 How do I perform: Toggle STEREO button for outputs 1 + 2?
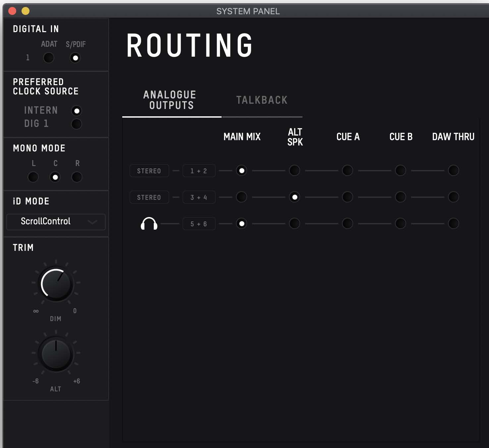pos(149,171)
